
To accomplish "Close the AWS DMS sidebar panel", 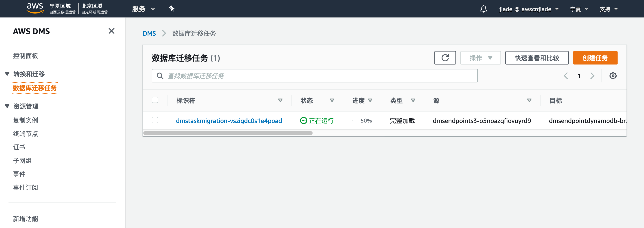I will pos(111,31).
